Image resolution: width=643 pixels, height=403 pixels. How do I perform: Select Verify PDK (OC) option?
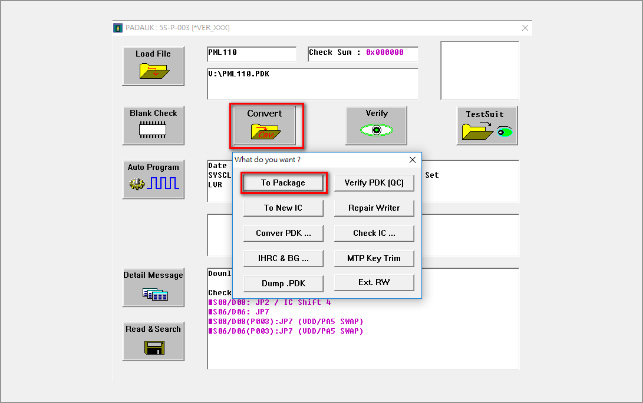[x=373, y=183]
